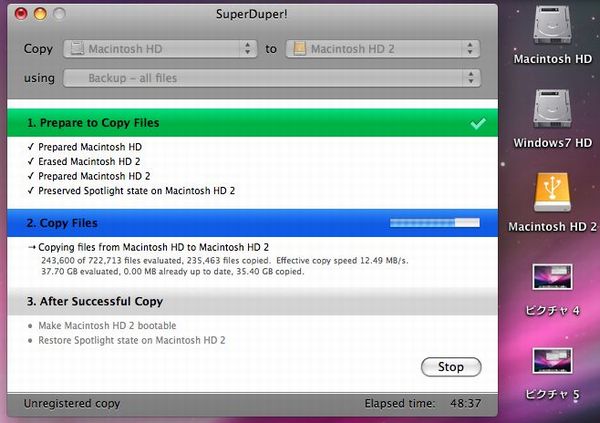The image size is (600, 423).
Task: Click 2. Copy Files header
Action: pos(253,223)
